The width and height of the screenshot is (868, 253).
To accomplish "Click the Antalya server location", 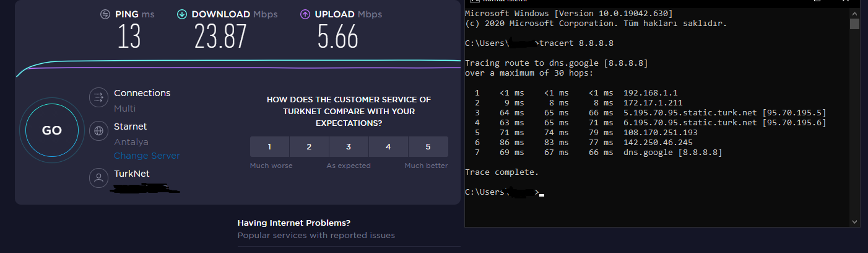I will (131, 142).
